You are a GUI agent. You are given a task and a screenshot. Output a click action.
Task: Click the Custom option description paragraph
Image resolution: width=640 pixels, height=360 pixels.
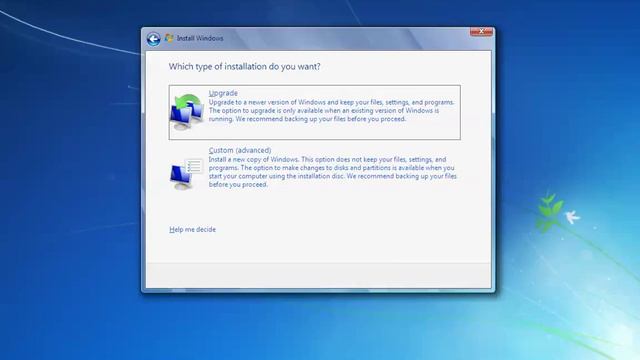point(333,172)
